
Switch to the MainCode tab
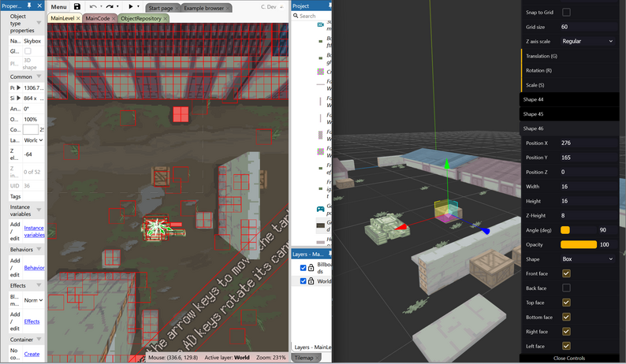click(x=98, y=18)
